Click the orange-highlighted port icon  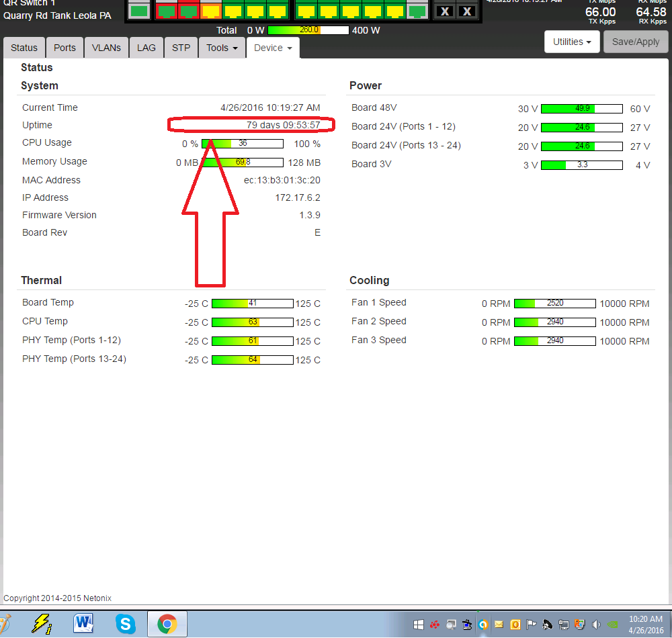(x=211, y=11)
